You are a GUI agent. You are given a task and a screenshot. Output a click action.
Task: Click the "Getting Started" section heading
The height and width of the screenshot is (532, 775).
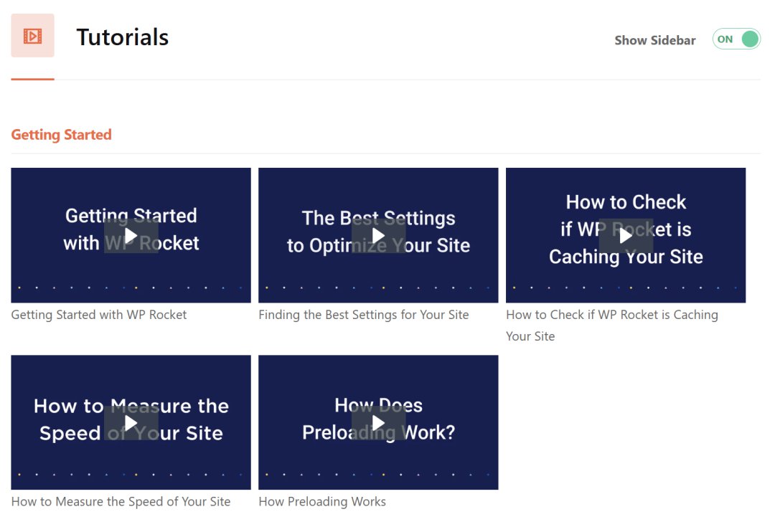(x=61, y=134)
